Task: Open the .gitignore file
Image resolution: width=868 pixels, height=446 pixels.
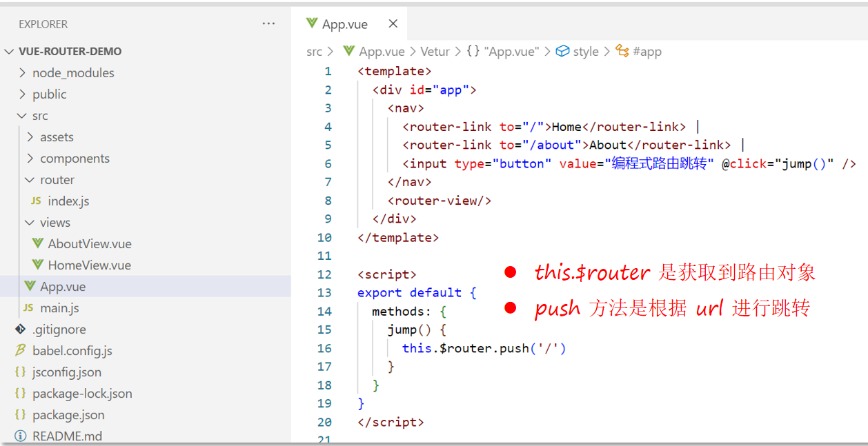Action: pyautogui.click(x=59, y=330)
